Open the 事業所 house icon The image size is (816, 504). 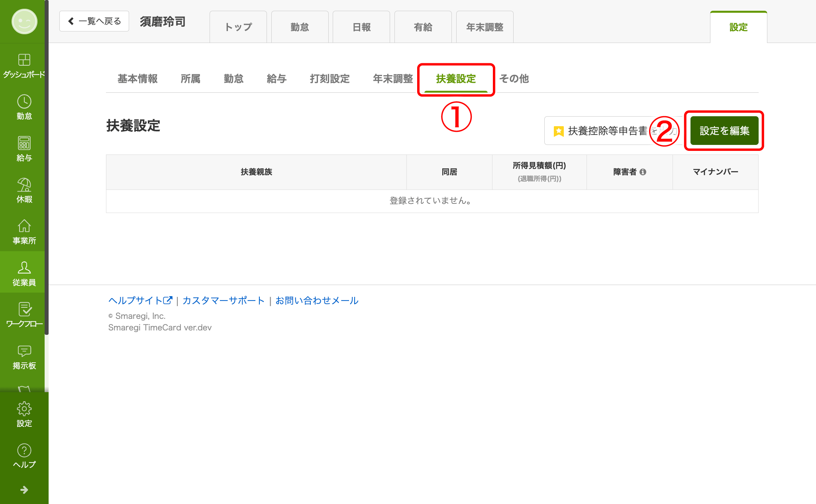tap(24, 227)
